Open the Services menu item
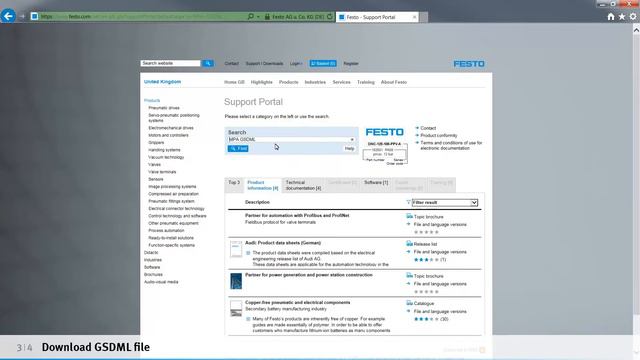640x360 pixels. [341, 82]
